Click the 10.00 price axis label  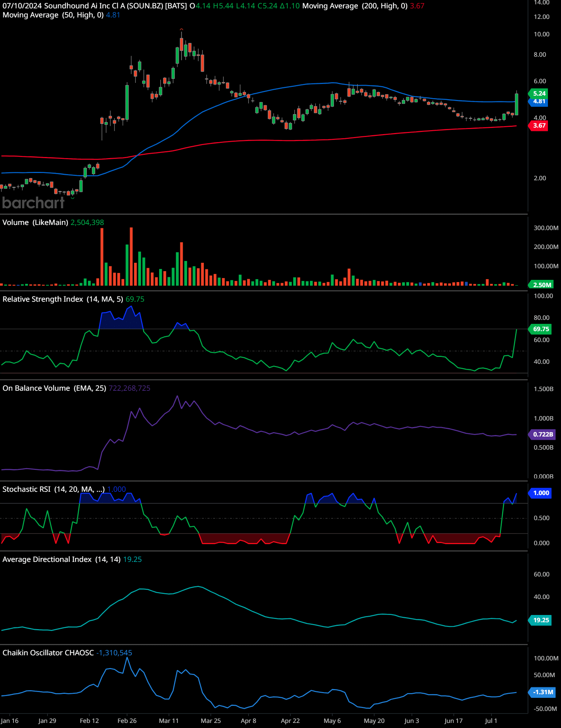[x=541, y=35]
